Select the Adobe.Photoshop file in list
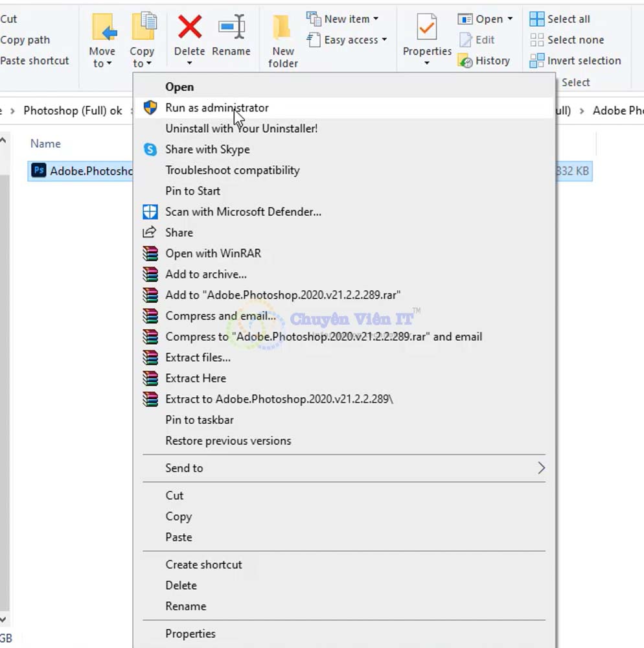 point(81,171)
